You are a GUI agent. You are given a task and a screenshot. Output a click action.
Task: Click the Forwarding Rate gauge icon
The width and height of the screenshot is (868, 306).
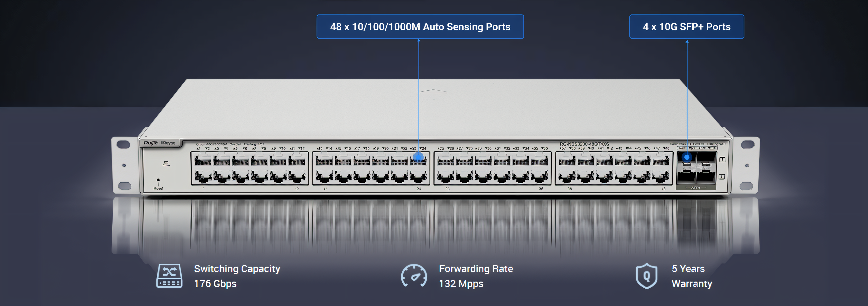pyautogui.click(x=414, y=276)
